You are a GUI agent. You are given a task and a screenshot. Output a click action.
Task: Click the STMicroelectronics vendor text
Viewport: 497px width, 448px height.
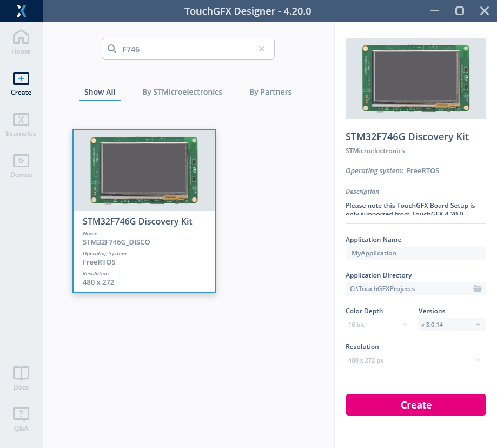point(375,151)
